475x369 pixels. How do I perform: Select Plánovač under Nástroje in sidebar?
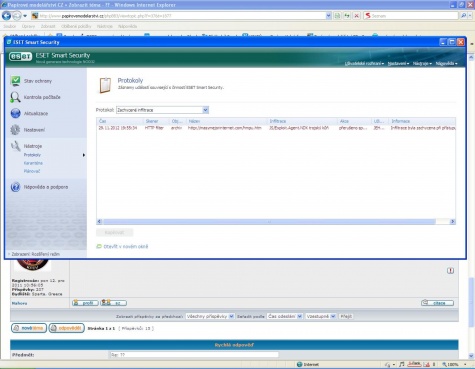tap(32, 171)
